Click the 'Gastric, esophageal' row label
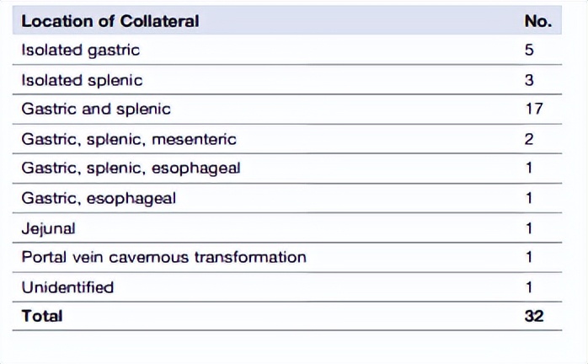This screenshot has height=364, width=588. click(99, 198)
